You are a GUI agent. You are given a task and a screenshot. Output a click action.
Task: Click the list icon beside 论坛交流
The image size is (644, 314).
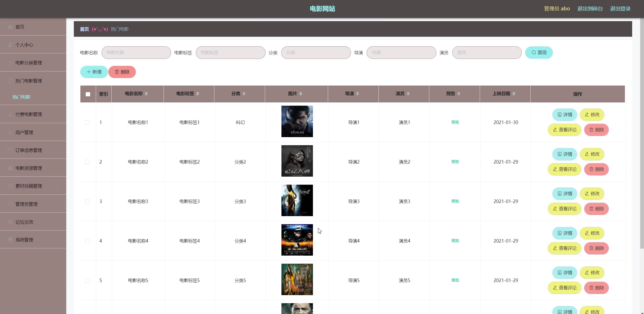[10, 222]
